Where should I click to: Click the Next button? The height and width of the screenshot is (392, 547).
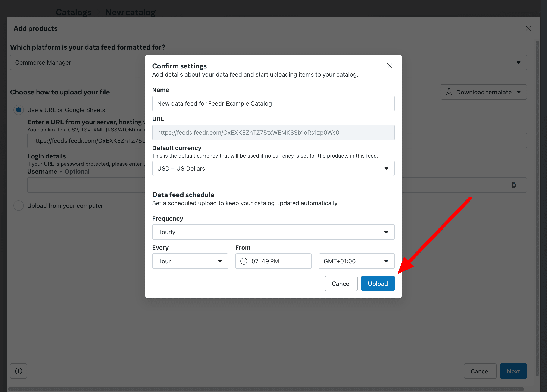point(513,371)
